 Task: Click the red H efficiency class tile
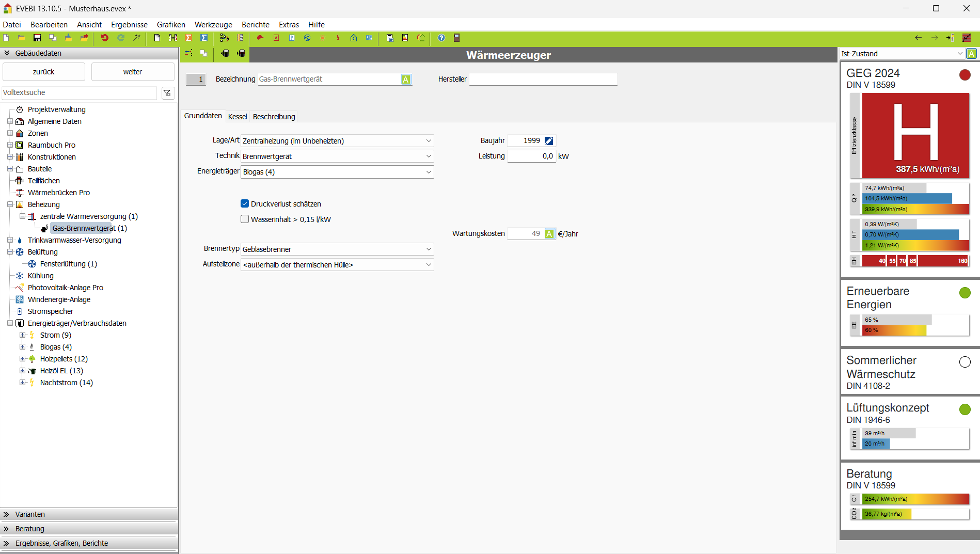tap(915, 136)
